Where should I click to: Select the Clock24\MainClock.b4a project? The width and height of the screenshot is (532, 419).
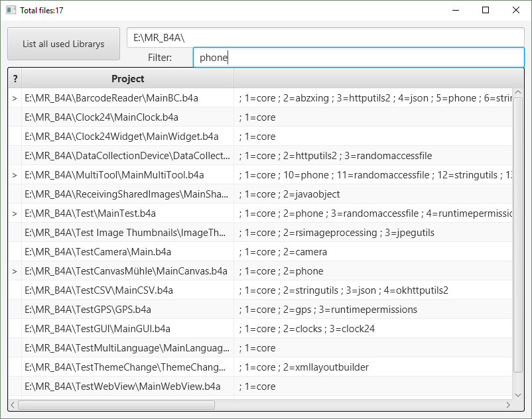point(128,117)
